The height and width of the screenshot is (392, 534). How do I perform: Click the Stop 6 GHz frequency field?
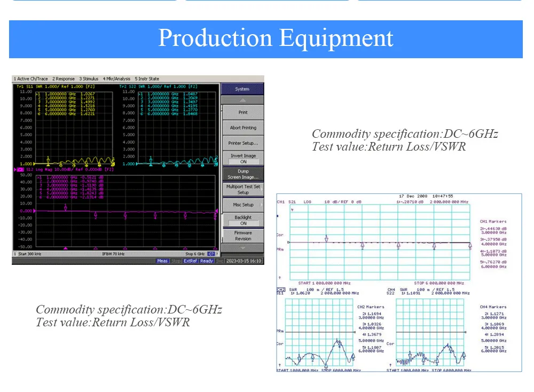point(195,254)
